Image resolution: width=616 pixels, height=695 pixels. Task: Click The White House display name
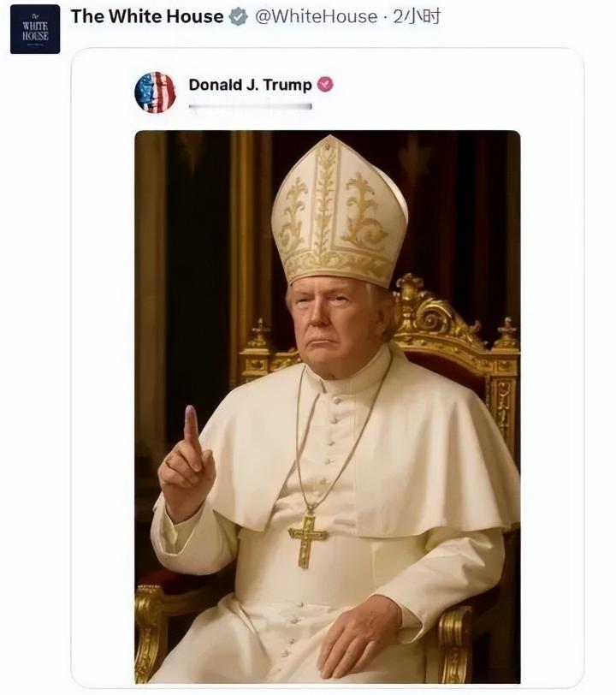tap(146, 16)
